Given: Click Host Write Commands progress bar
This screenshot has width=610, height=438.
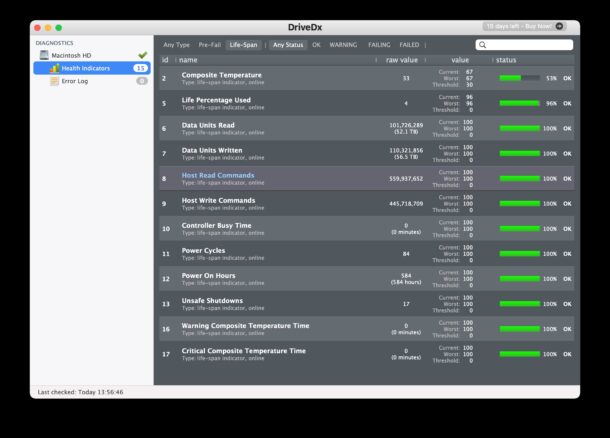Looking at the screenshot, I should click(x=519, y=203).
